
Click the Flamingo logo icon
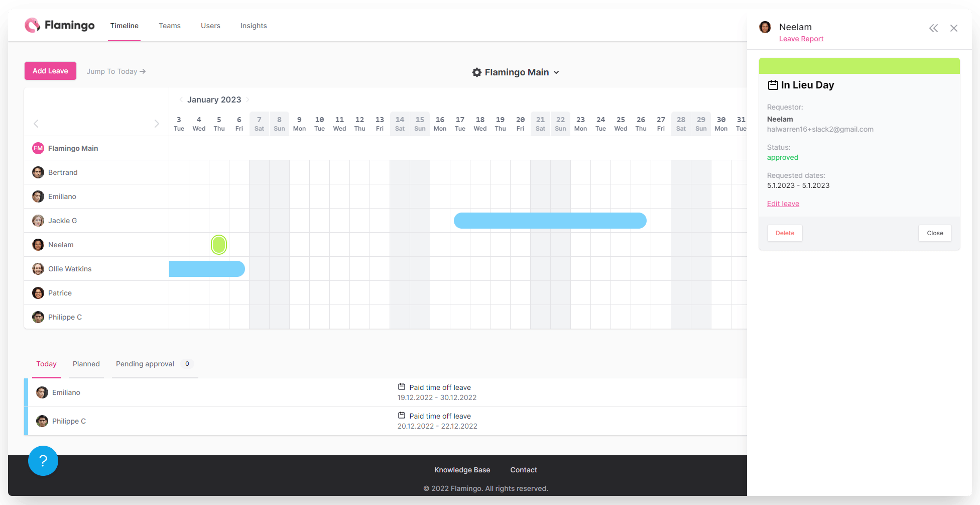(x=33, y=25)
